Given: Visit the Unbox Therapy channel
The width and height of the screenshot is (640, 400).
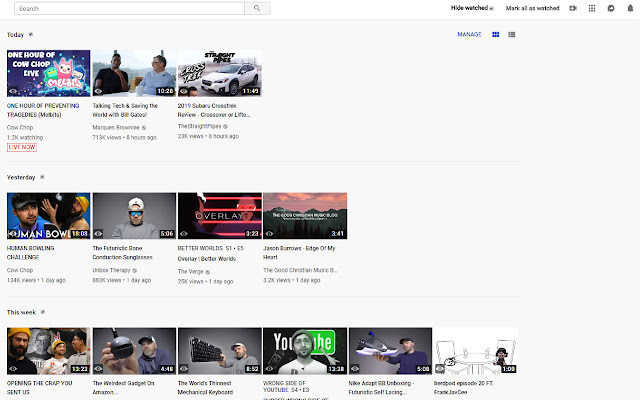Looking at the screenshot, I should 111,270.
